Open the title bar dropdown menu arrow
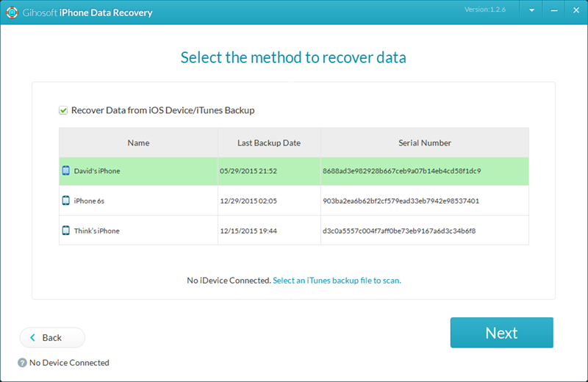Screen dimensions: 588x382 (531, 10)
